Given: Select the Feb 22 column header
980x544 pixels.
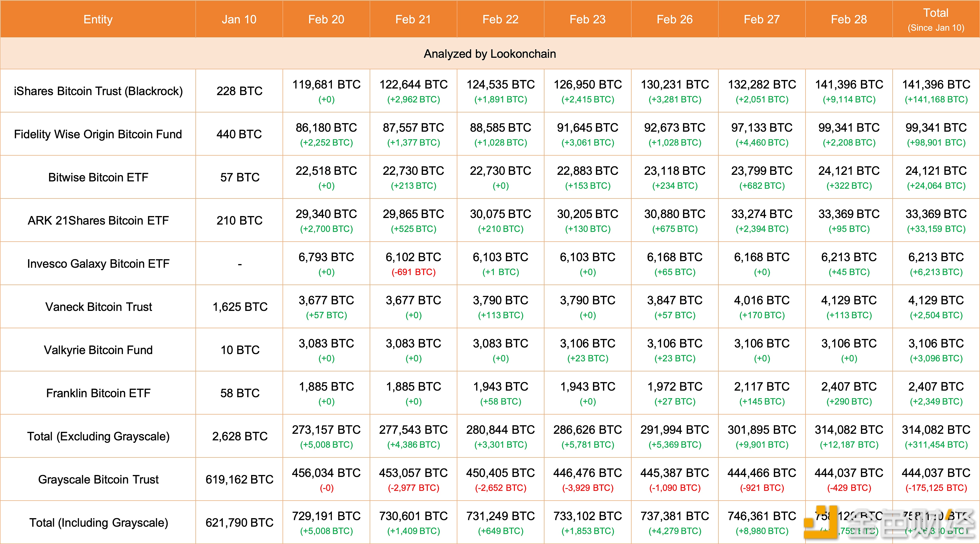Looking at the screenshot, I should coord(501,20).
